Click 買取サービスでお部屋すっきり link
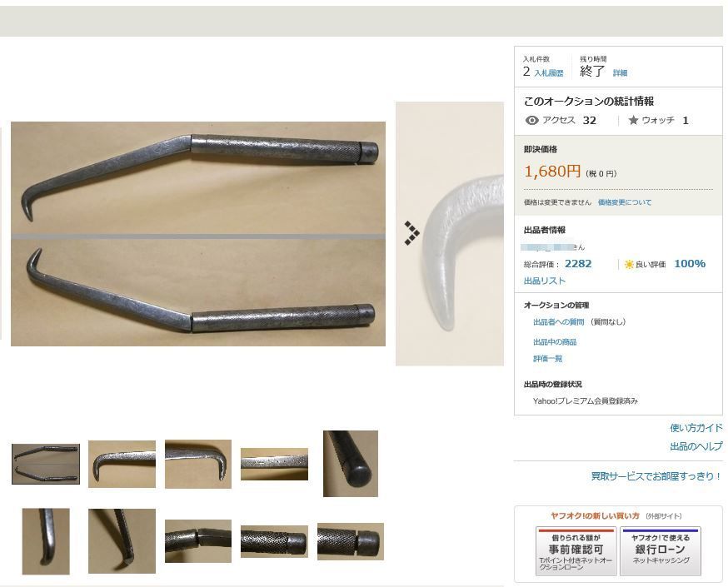 pos(656,476)
